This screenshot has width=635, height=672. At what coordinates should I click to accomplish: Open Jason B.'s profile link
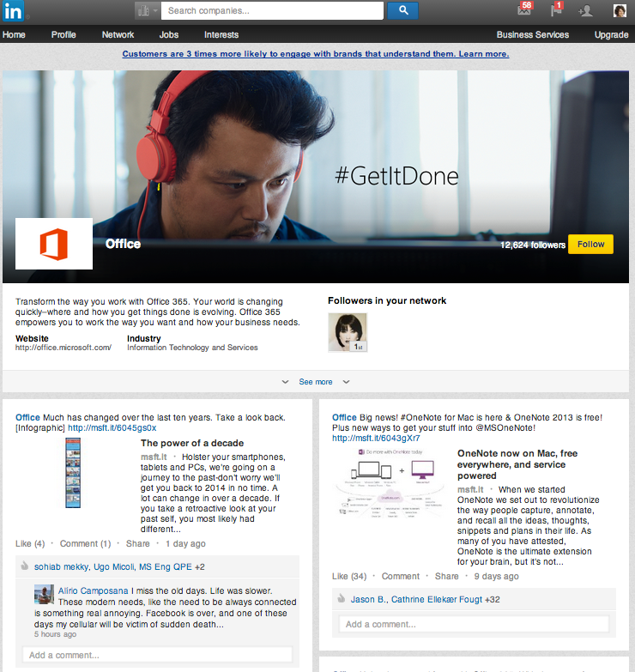[x=368, y=600]
